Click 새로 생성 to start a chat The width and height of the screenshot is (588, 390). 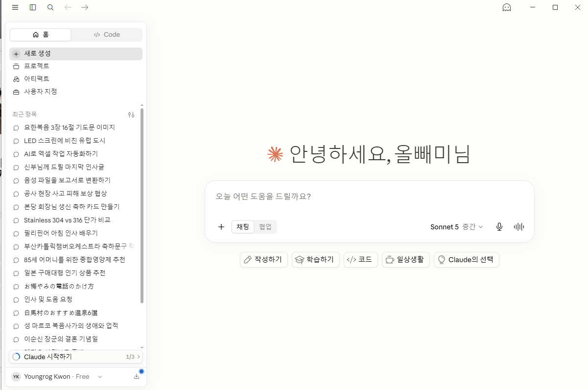tap(76, 54)
